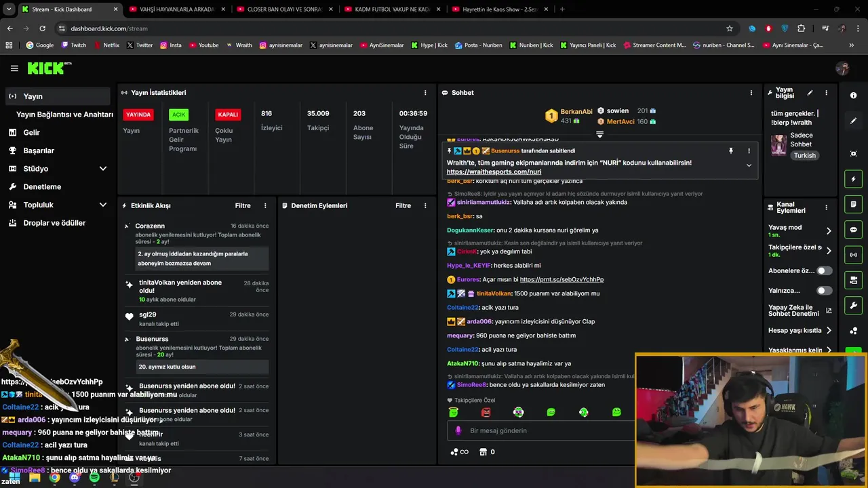Open Filtre in Etkinlik Akışı panel
Viewport: 868px width, 488px height.
point(243,205)
